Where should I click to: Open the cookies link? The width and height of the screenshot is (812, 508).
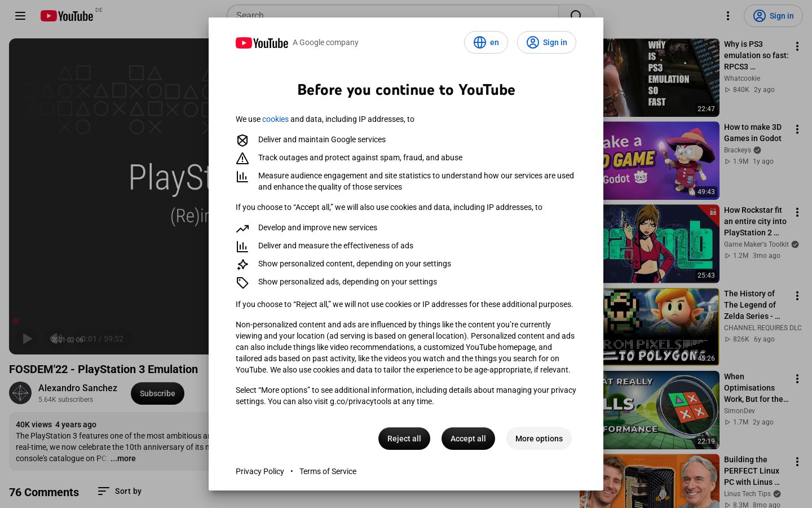pyautogui.click(x=275, y=119)
